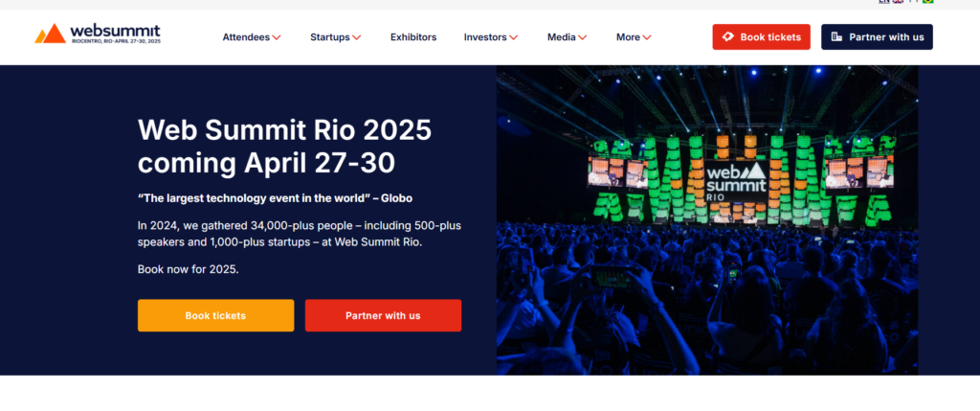Image resolution: width=980 pixels, height=411 pixels.
Task: Click the ticket icon in header Book tickets
Action: point(728,37)
